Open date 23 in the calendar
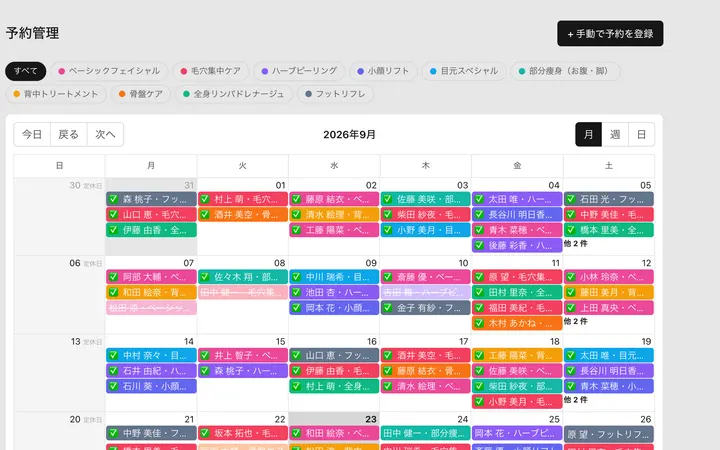The image size is (720, 450). coord(371,419)
